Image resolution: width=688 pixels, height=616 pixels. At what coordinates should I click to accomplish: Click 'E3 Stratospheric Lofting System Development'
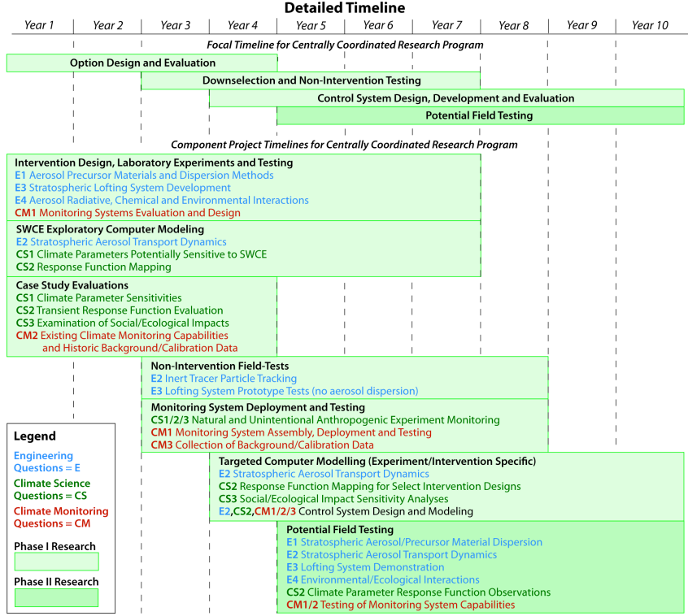pyautogui.click(x=123, y=188)
